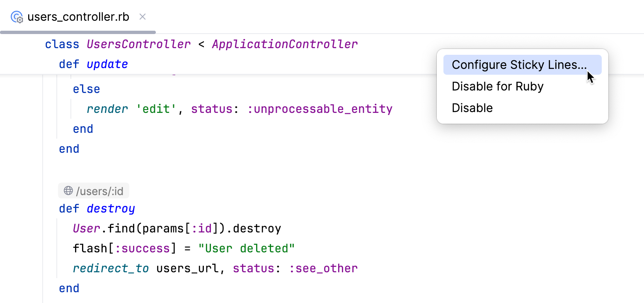This screenshot has height=303, width=644.
Task: Click the redirect_to method call
Action: (111, 269)
